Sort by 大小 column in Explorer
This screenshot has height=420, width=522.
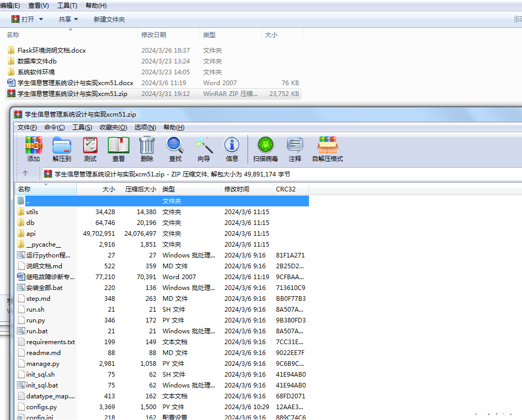[282, 35]
